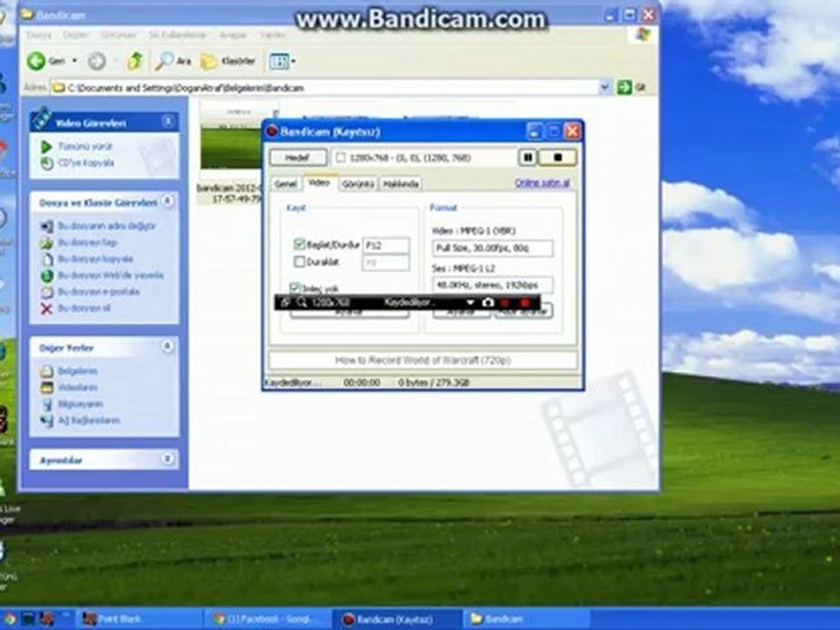Click the Explorer address bar path
The width and height of the screenshot is (840, 630).
[x=324, y=87]
